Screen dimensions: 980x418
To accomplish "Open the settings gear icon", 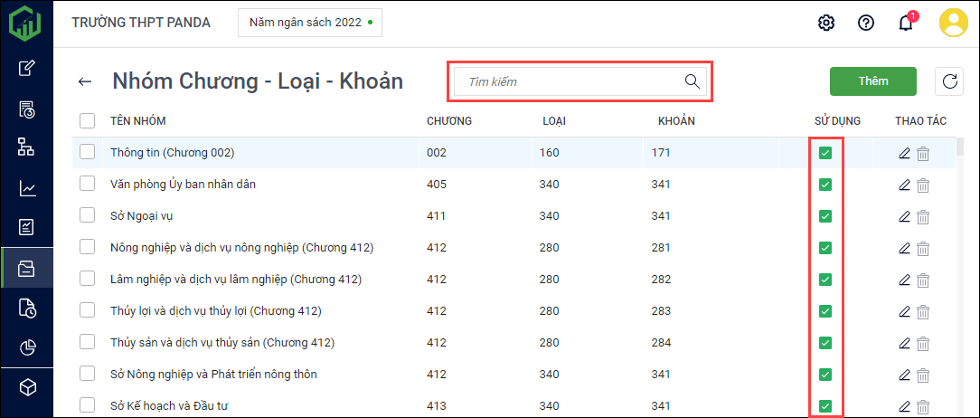I will (826, 24).
